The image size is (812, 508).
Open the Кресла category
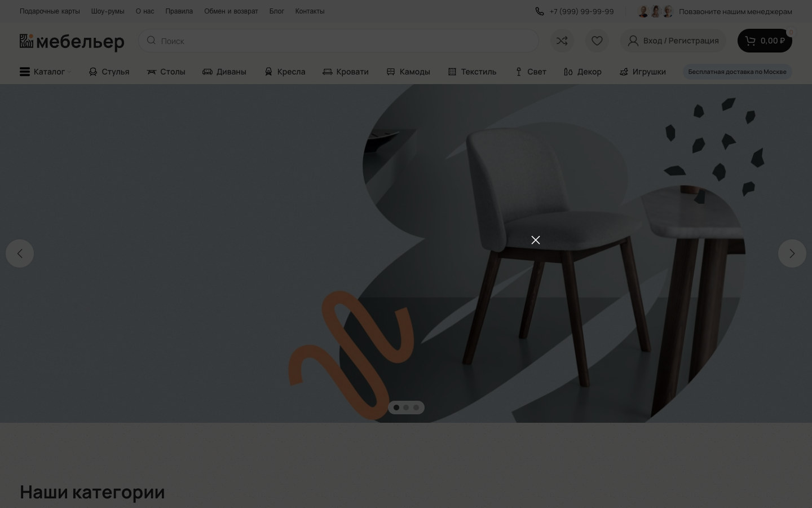[x=285, y=72]
